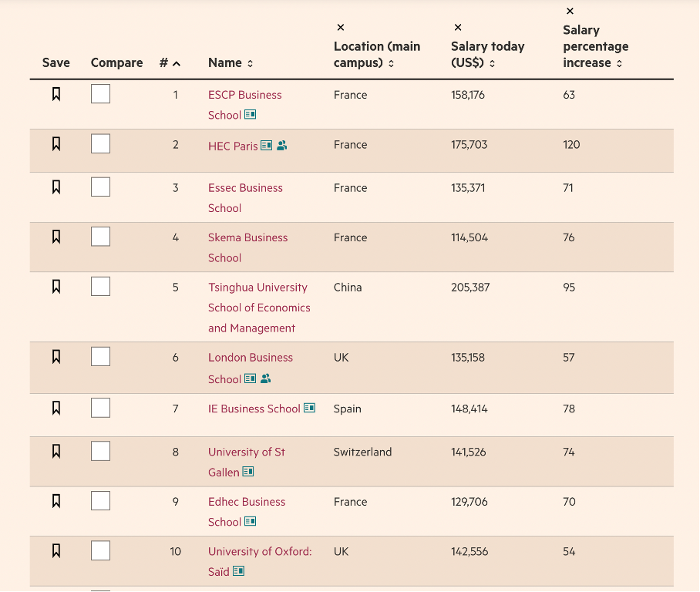Visit University of St Gallen page
The width and height of the screenshot is (700, 592).
247,462
